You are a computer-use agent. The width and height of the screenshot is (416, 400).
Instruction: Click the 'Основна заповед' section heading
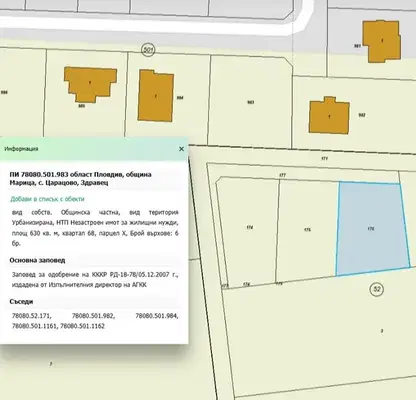coord(37,260)
